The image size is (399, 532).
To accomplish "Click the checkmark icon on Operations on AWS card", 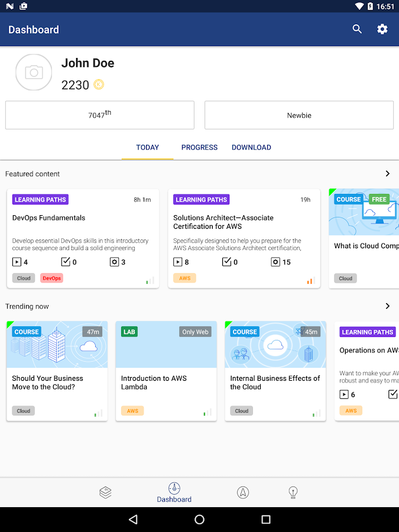I will click(393, 394).
